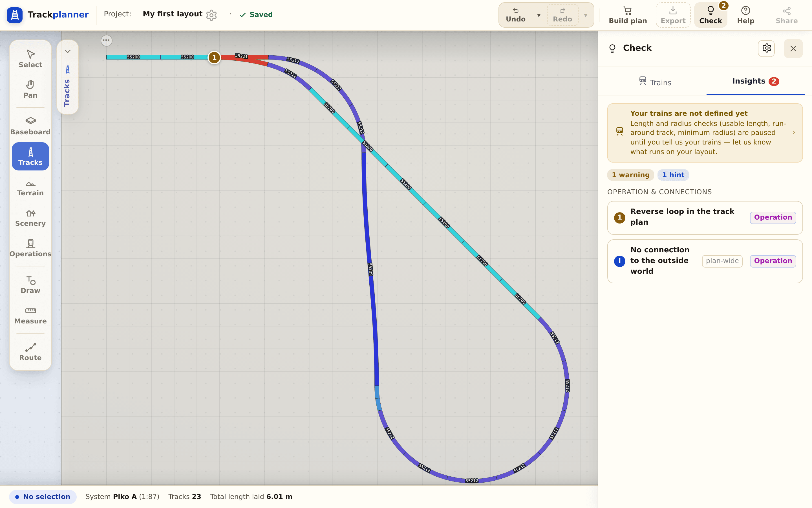Switch to the Insights tab
Image resolution: width=812 pixels, height=508 pixels.
tap(756, 81)
